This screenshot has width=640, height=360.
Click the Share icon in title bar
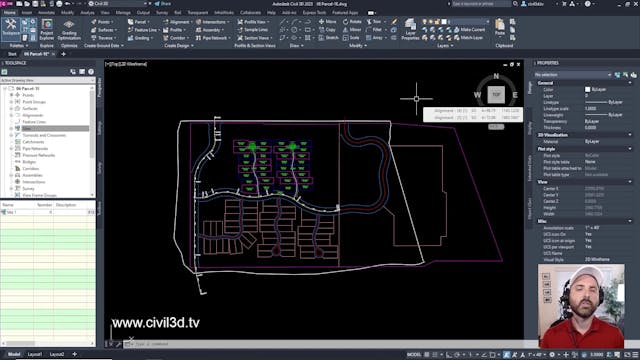coord(163,4)
